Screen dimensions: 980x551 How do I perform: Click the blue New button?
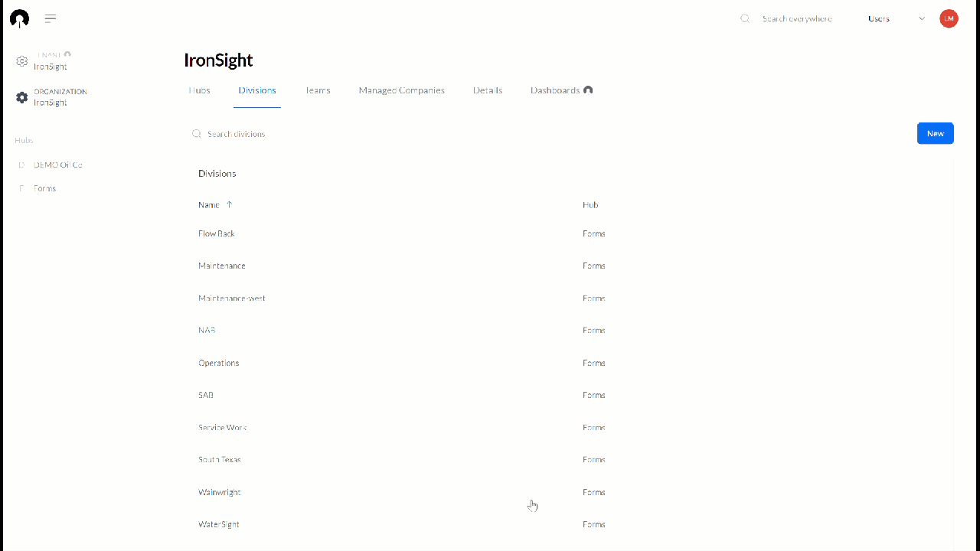[935, 132]
